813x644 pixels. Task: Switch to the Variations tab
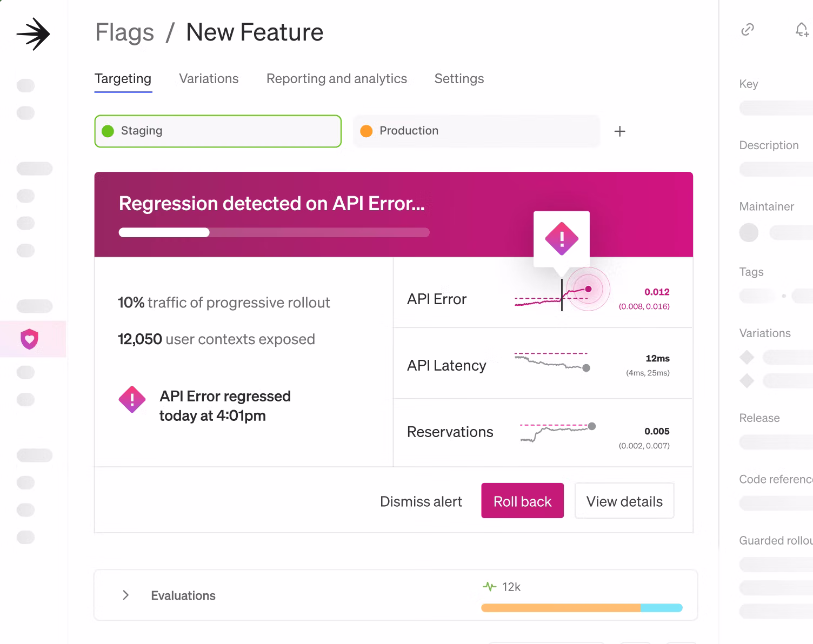tap(209, 79)
